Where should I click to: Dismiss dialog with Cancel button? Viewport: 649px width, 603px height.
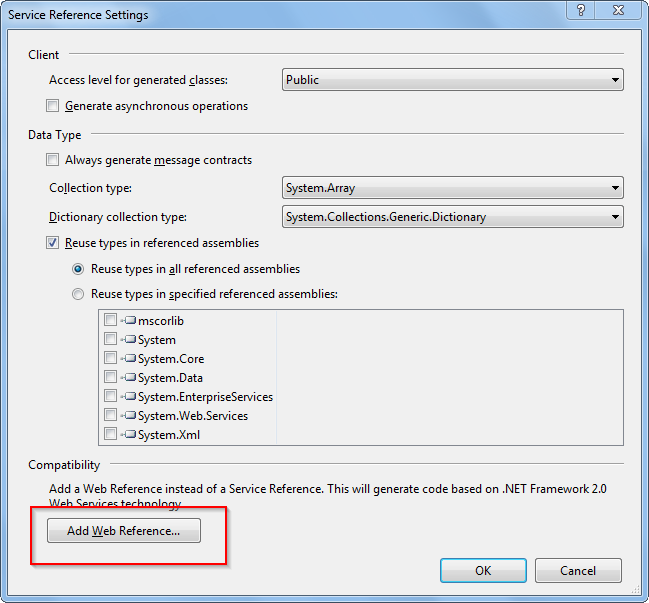pos(578,571)
